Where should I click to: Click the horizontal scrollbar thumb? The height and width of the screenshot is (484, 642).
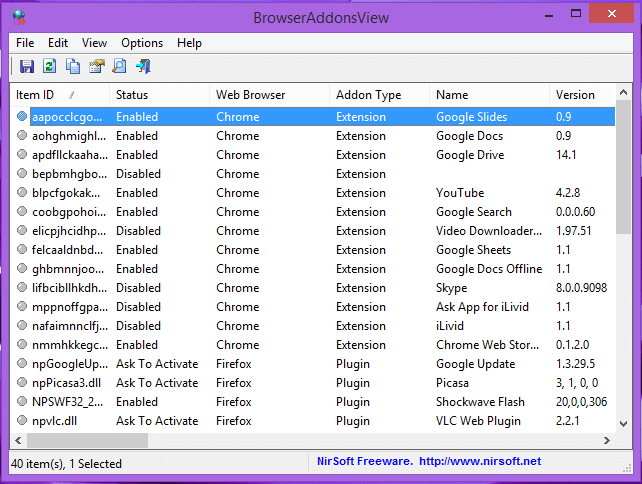[87, 441]
